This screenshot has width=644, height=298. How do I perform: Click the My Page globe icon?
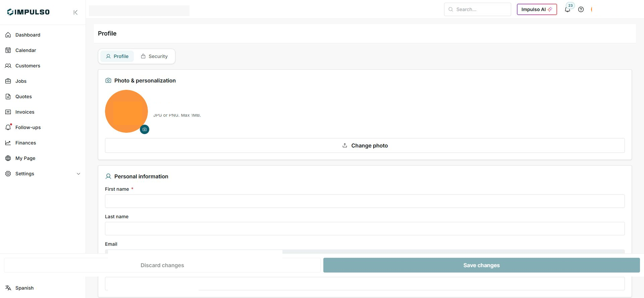coord(8,158)
